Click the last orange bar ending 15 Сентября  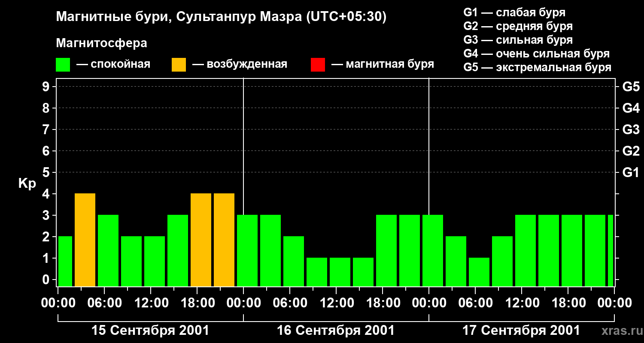pyautogui.click(x=224, y=240)
